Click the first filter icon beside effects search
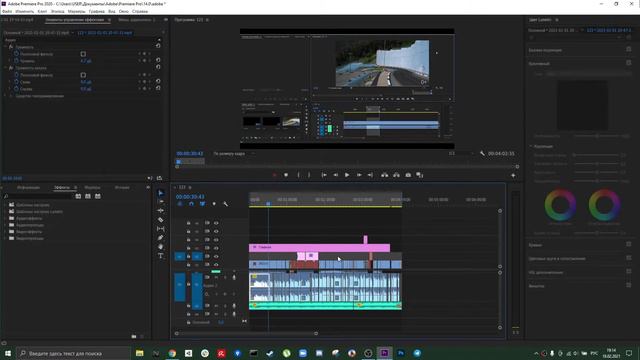Image resolution: width=640 pixels, height=360 pixels. (78, 196)
